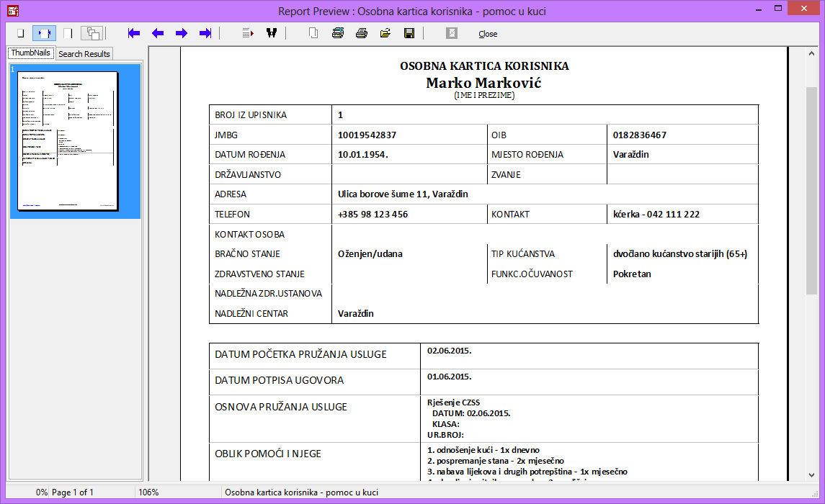The width and height of the screenshot is (825, 504).
Task: Open print setup icon with stacked printer
Action: tap(338, 33)
